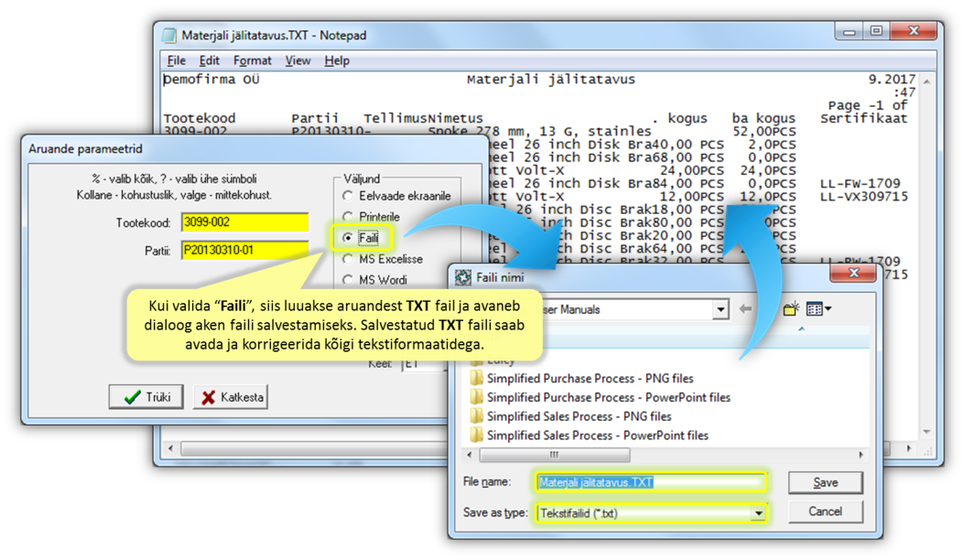
Task: Open the Edit menu in Notepad
Action: click(210, 60)
